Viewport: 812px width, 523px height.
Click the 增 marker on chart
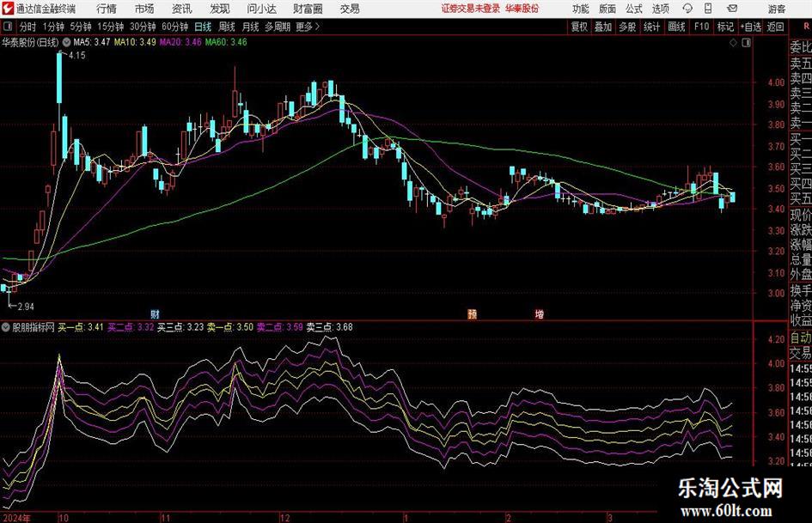point(539,313)
